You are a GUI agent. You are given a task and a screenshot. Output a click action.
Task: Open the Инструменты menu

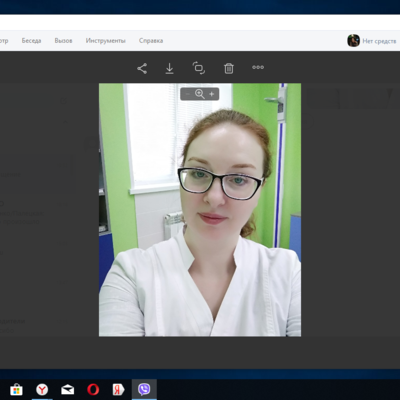point(106,41)
